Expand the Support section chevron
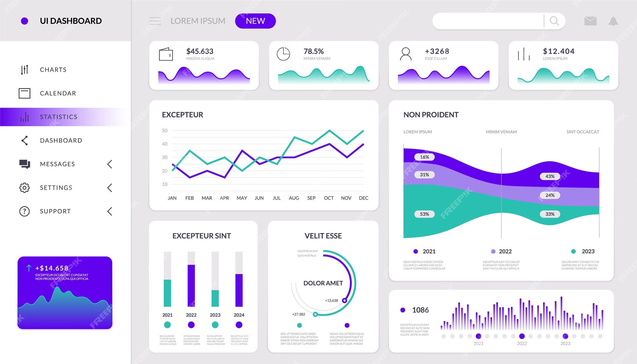637x364 pixels. coord(111,211)
